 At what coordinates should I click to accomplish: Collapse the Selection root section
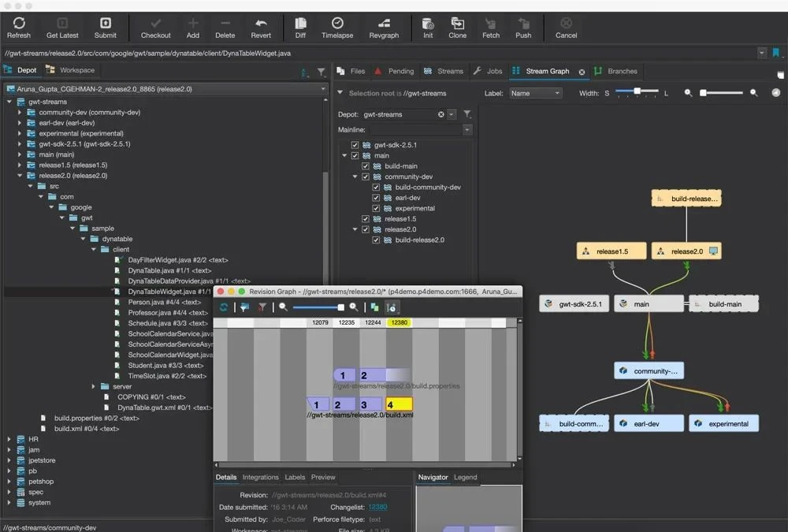340,92
